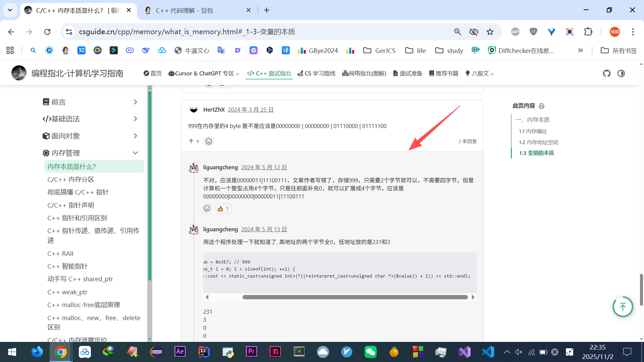Open CS 学习路线 nav menu item

tap(316, 73)
